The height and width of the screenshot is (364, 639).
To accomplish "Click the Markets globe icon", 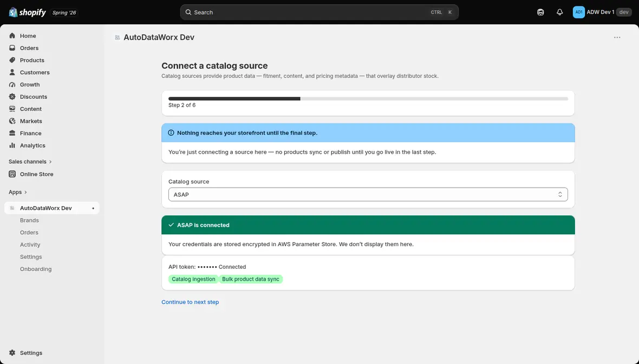I will [x=12, y=121].
